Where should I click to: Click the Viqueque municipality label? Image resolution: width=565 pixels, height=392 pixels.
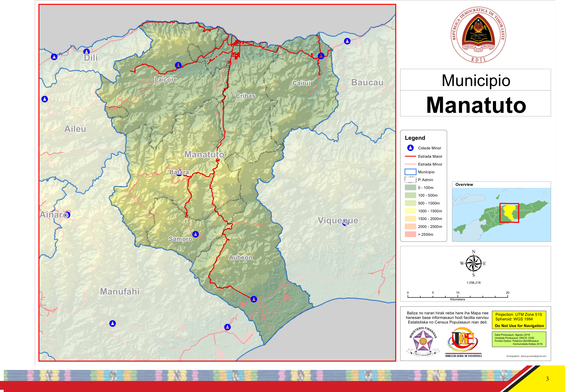[338, 220]
